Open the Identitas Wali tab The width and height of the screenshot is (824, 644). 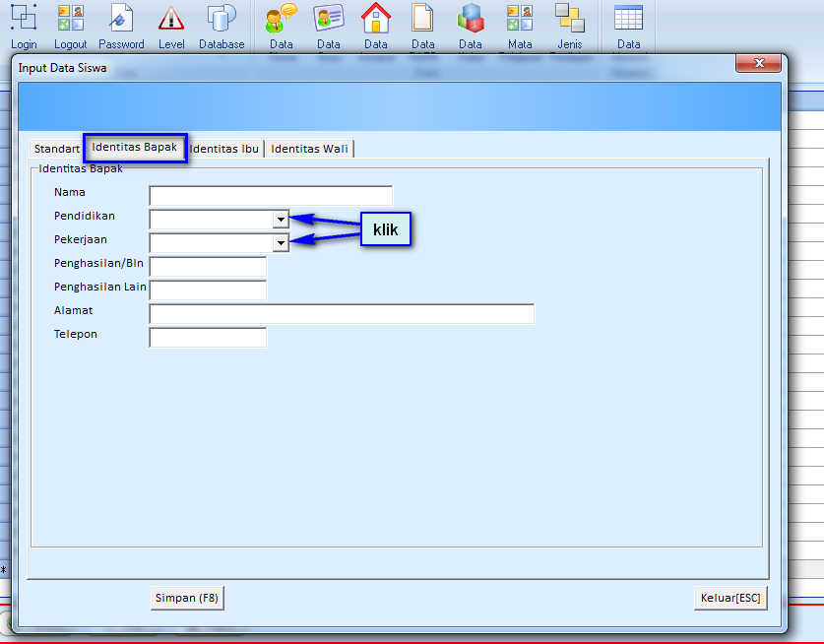coord(309,149)
